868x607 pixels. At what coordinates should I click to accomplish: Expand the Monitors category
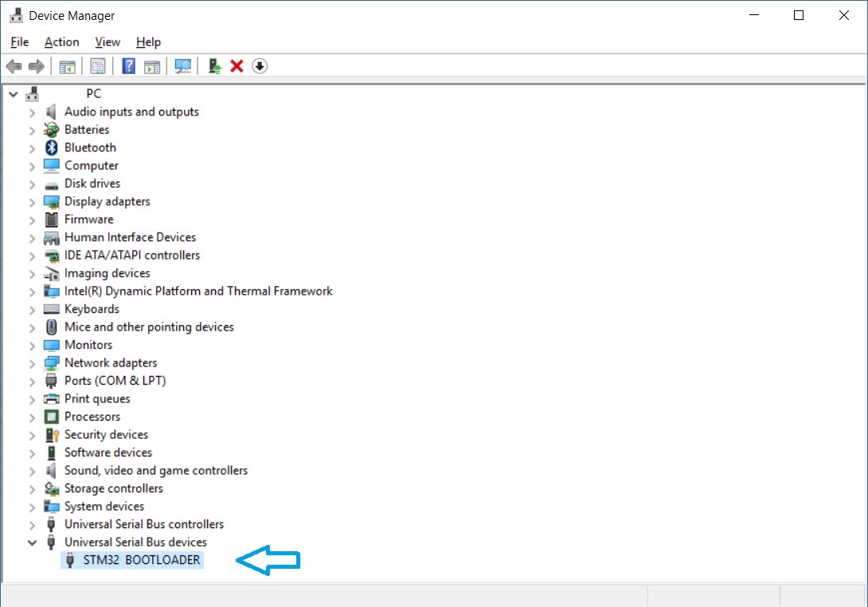tap(32, 346)
